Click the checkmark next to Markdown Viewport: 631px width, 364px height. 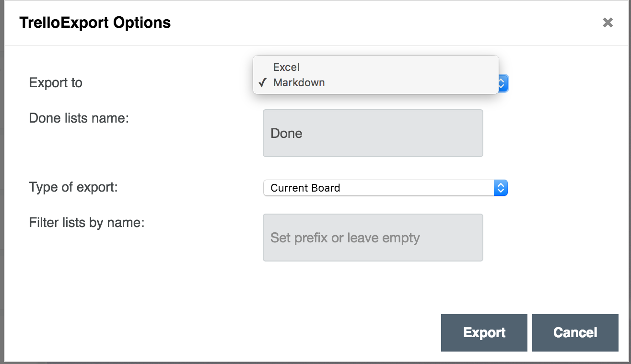(262, 82)
